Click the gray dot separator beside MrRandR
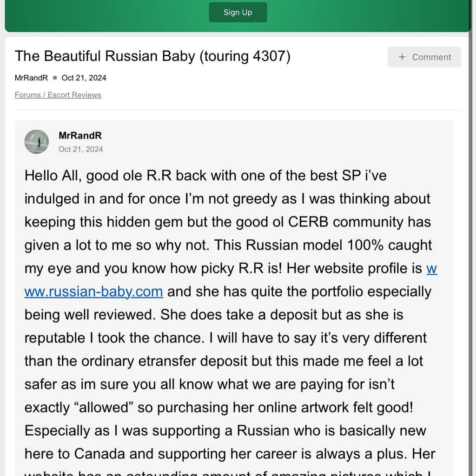Image resolution: width=476 pixels, height=476 pixels. point(55,78)
